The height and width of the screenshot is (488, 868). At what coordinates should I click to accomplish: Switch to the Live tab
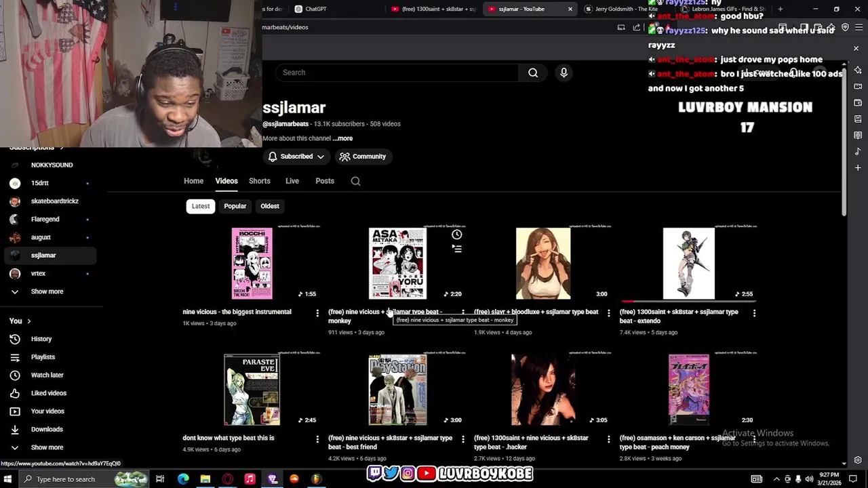[292, 181]
